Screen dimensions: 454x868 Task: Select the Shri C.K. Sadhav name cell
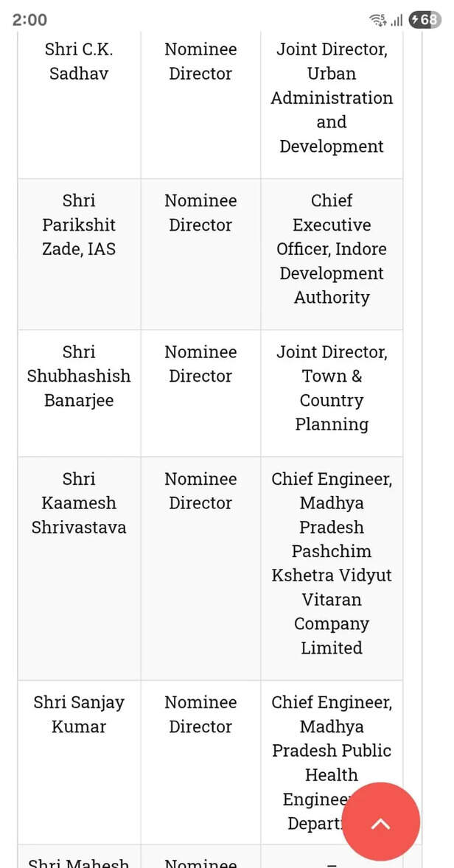(79, 104)
